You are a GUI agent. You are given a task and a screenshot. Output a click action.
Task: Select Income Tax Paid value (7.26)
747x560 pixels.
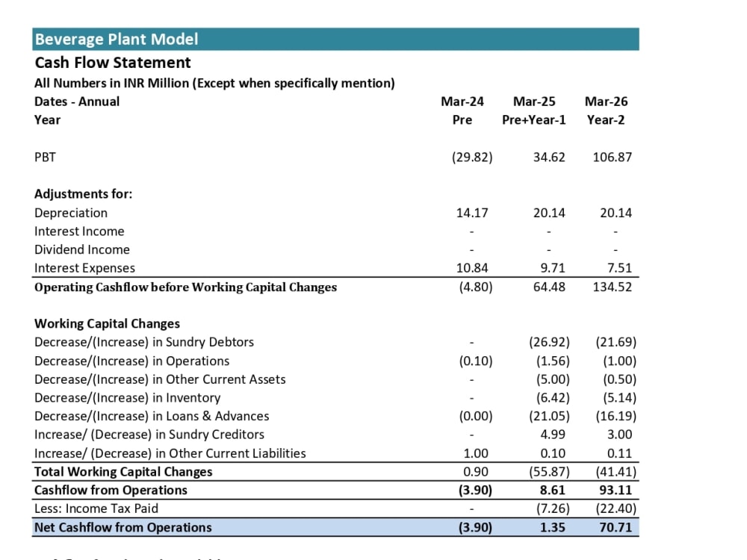(x=553, y=508)
